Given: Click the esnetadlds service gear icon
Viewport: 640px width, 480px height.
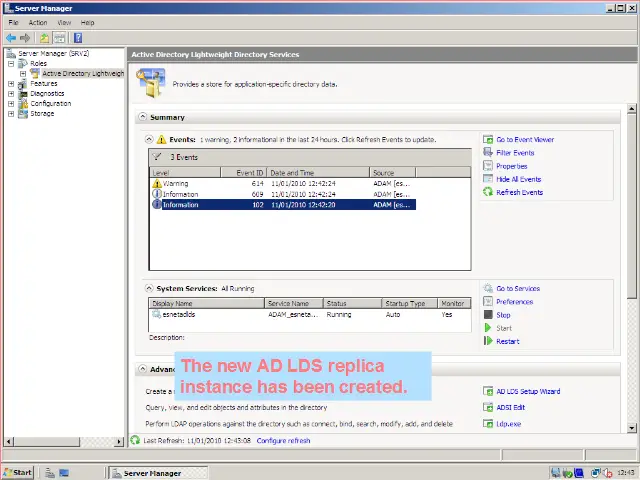Looking at the screenshot, I should tap(156, 314).
